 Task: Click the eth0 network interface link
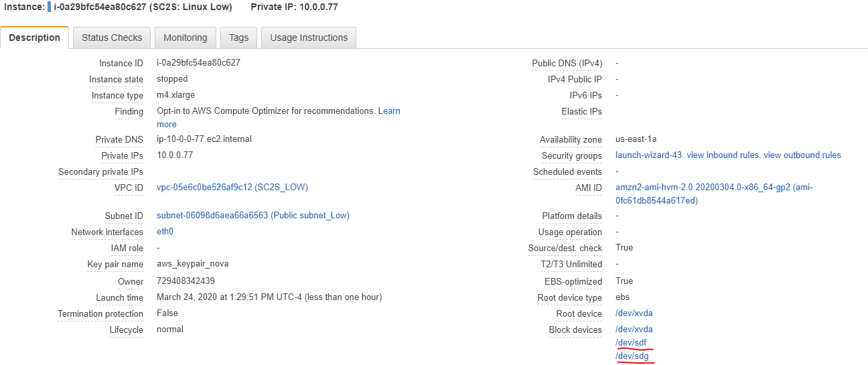165,232
